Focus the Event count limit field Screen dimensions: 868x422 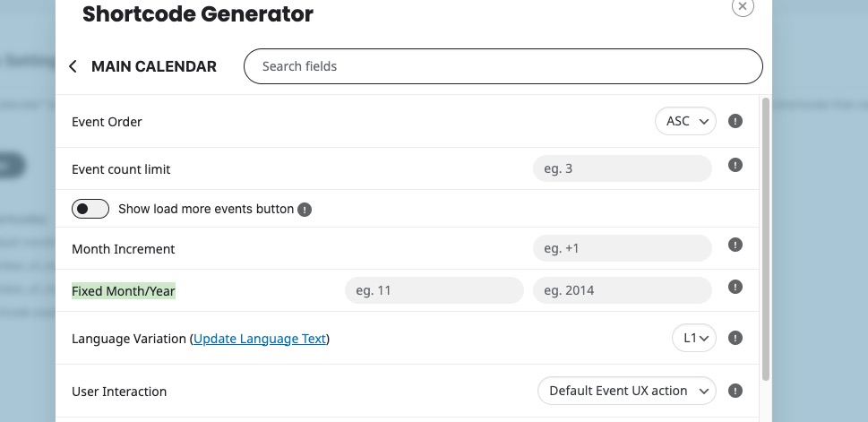[622, 168]
